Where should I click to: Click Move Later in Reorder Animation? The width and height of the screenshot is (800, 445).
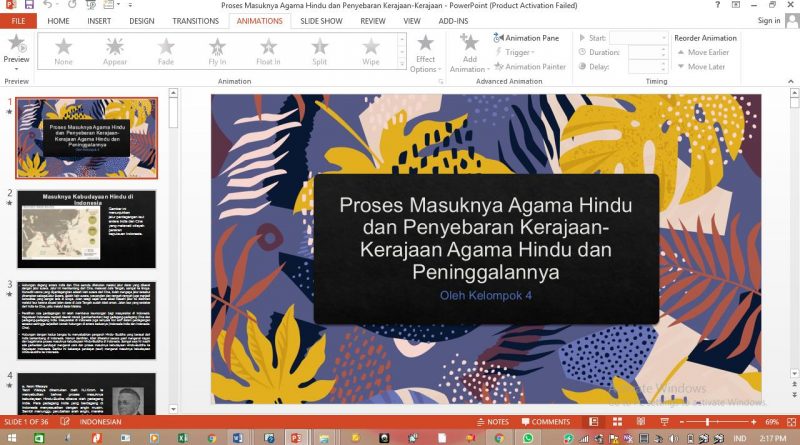tap(701, 66)
